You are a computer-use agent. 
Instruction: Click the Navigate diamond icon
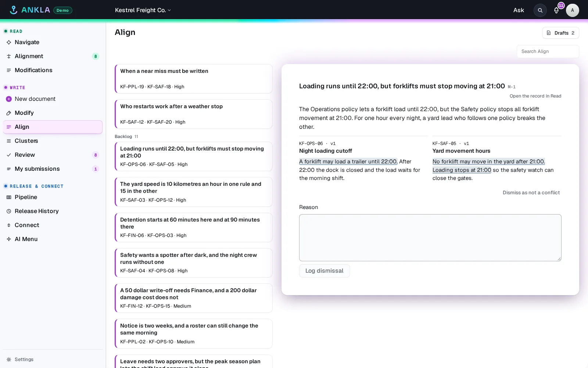tap(9, 42)
